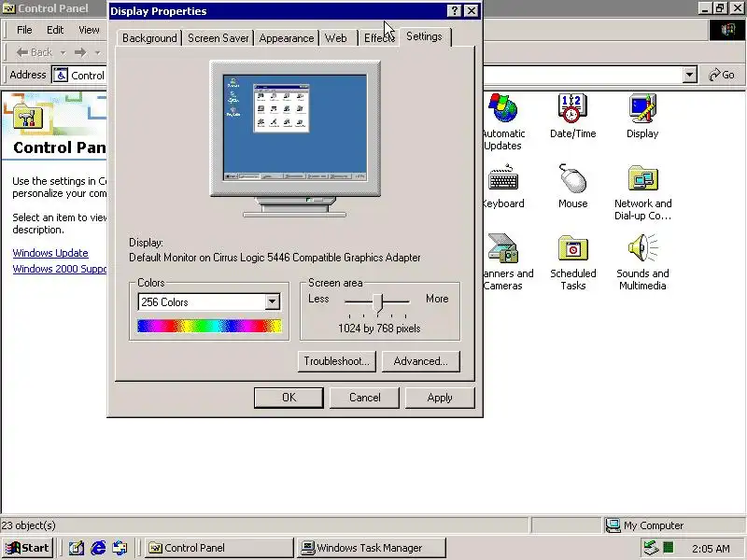
Task: Click the Advanced... button
Action: pos(421,361)
